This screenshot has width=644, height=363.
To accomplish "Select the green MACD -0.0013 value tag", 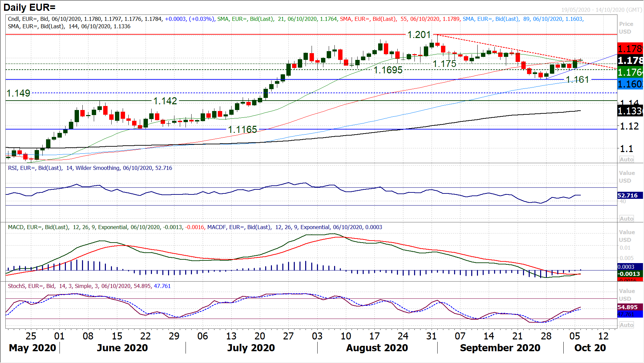I will (x=630, y=274).
